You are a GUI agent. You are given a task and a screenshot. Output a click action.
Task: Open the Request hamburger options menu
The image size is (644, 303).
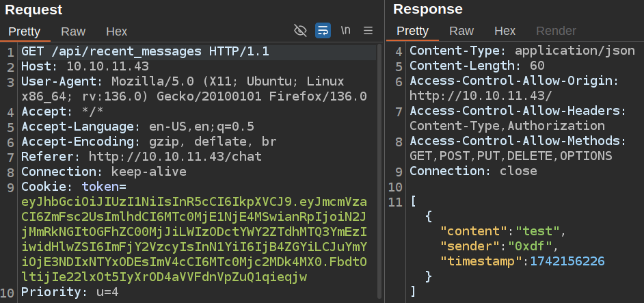click(x=368, y=31)
